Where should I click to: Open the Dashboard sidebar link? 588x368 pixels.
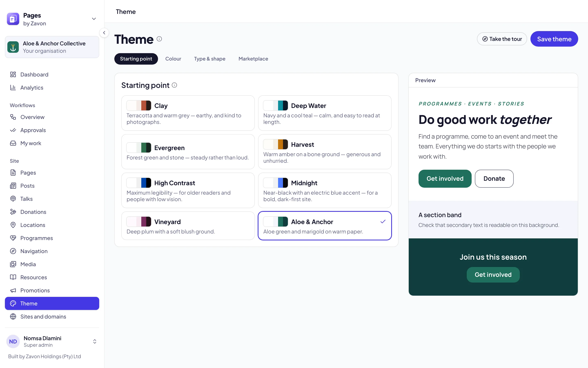52,74
